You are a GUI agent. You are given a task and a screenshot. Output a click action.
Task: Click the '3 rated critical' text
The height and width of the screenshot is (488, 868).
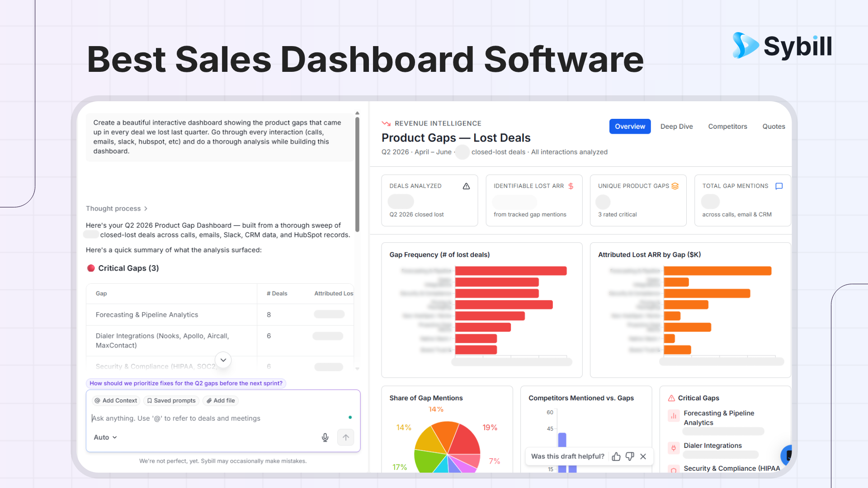point(617,215)
